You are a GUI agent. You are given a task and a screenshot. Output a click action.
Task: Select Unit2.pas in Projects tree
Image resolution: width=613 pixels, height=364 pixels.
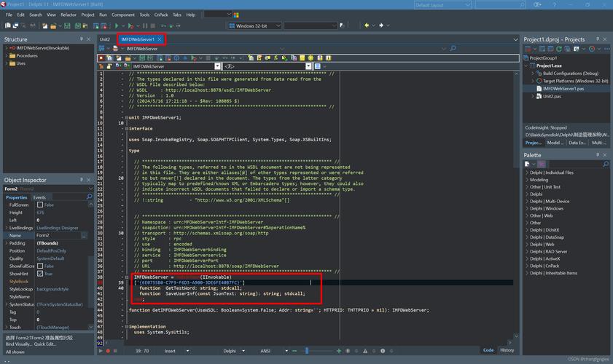pos(552,96)
